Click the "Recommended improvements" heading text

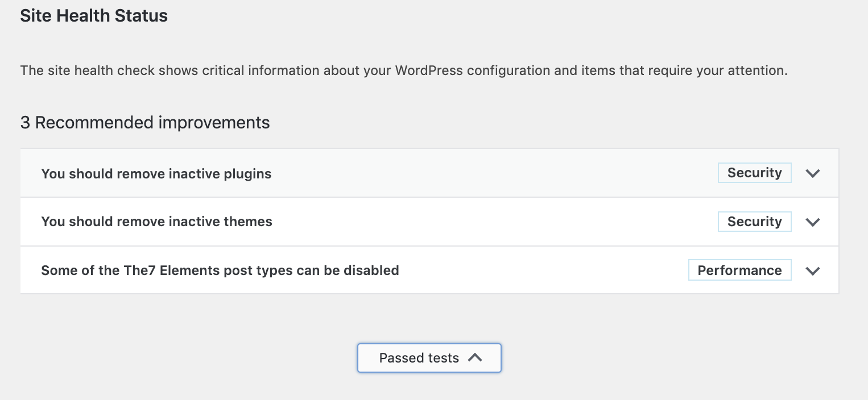[x=152, y=122]
